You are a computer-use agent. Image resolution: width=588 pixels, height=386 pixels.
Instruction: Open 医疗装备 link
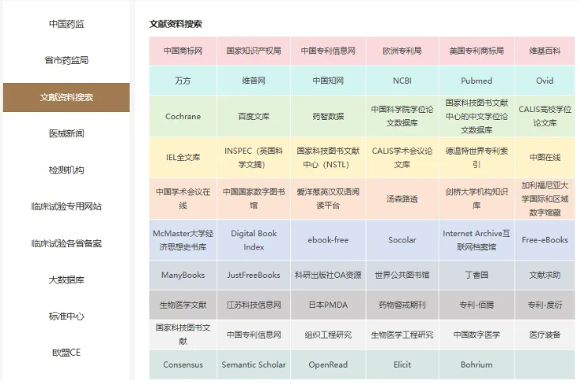(x=552, y=339)
